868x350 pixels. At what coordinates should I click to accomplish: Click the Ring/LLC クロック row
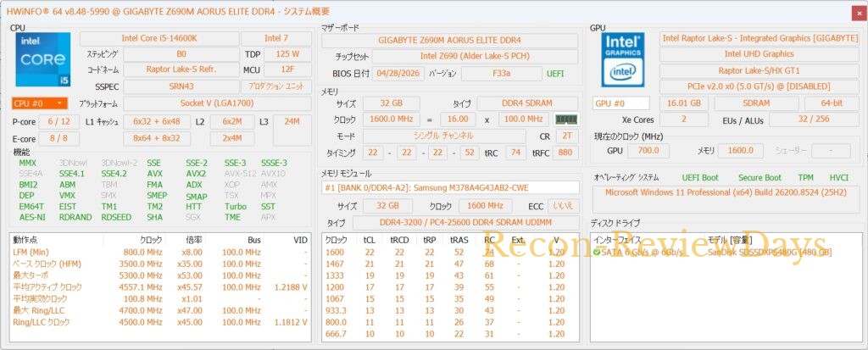pos(160,322)
